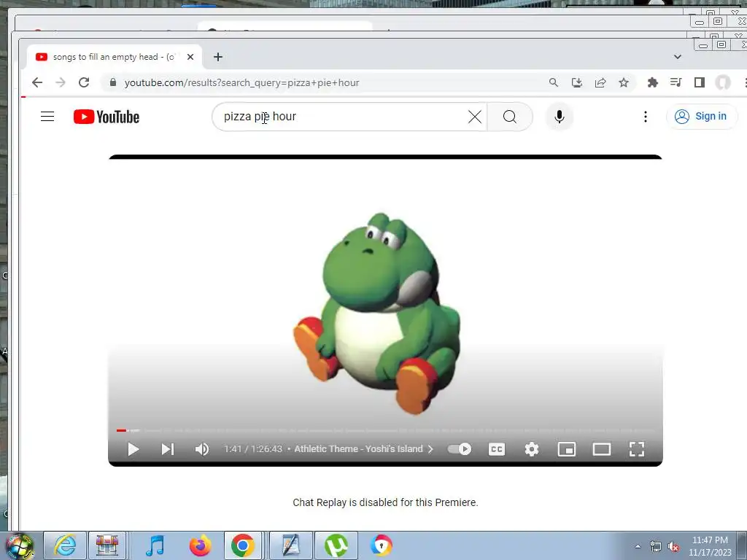The height and width of the screenshot is (560, 747).
Task: Seek on the video progress bar
Action: coord(385,430)
